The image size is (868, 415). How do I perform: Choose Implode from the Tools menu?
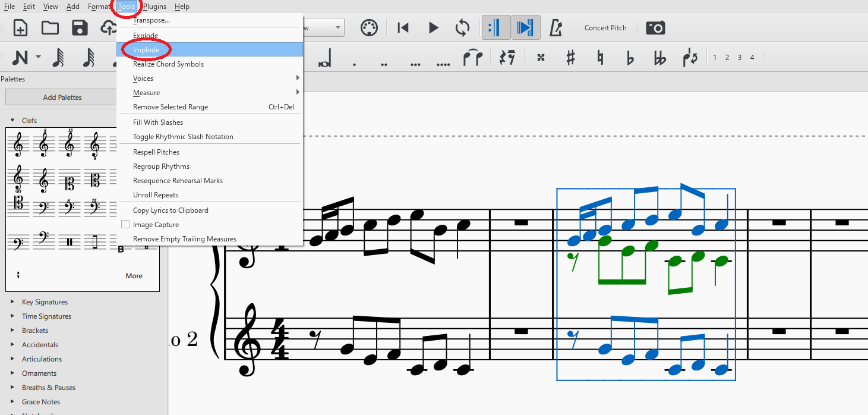146,50
